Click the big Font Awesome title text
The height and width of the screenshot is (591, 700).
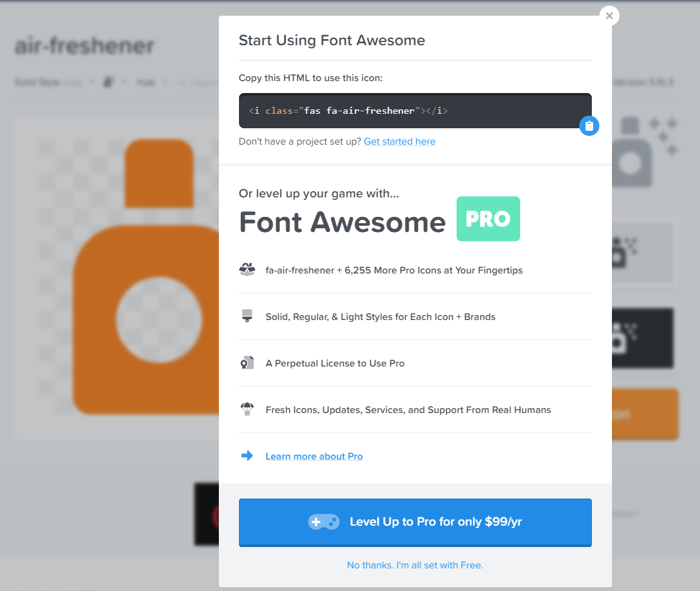click(x=342, y=223)
